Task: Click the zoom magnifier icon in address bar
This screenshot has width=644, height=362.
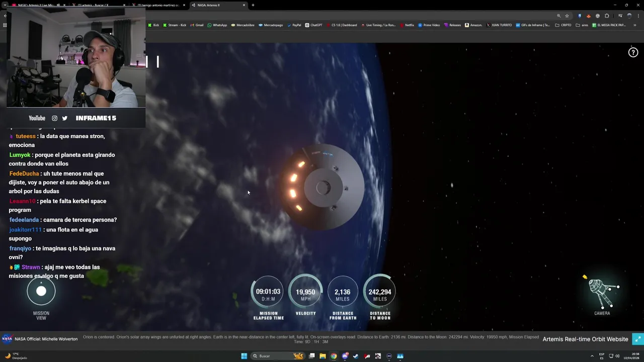Action: point(558,16)
